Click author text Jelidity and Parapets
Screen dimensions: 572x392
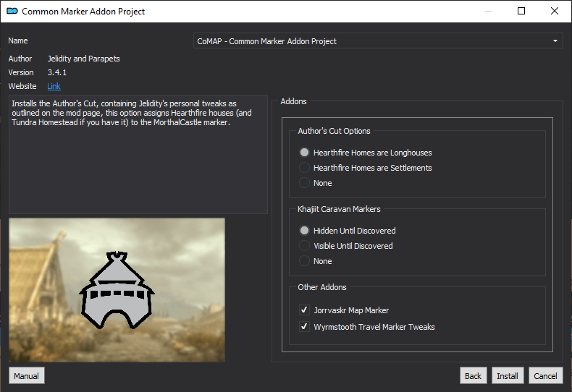click(x=83, y=59)
